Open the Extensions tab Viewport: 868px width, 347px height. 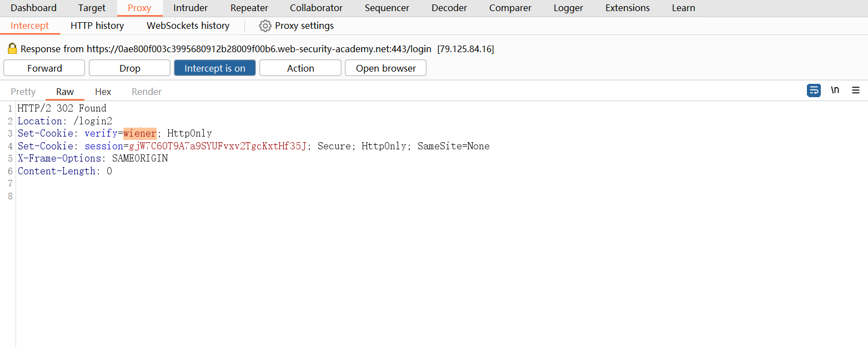(628, 8)
